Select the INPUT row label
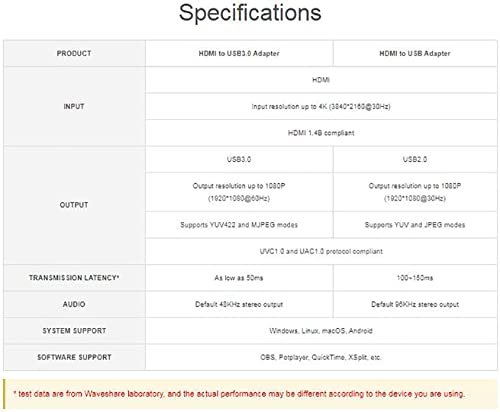Viewport: 500px width, 412px height. [74, 106]
